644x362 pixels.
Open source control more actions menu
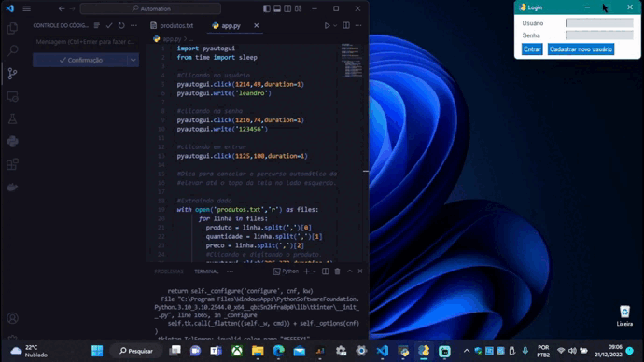click(133, 25)
